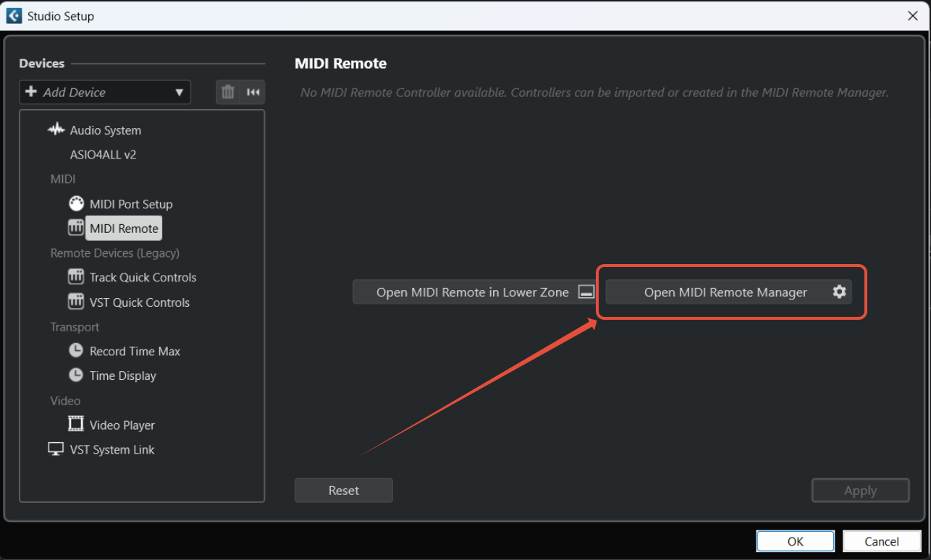The height and width of the screenshot is (560, 931).
Task: Click the Remote Devices (Legacy) category label
Action: pos(115,253)
